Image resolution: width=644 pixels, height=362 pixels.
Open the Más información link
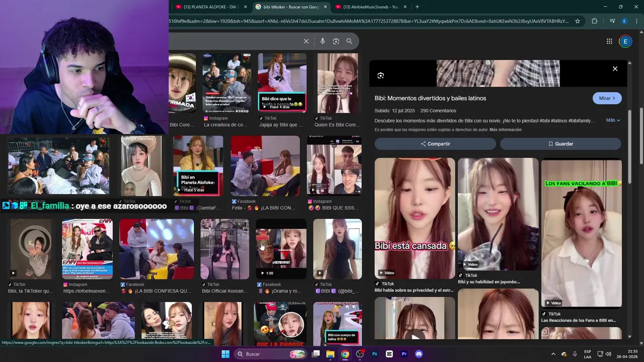(x=505, y=130)
